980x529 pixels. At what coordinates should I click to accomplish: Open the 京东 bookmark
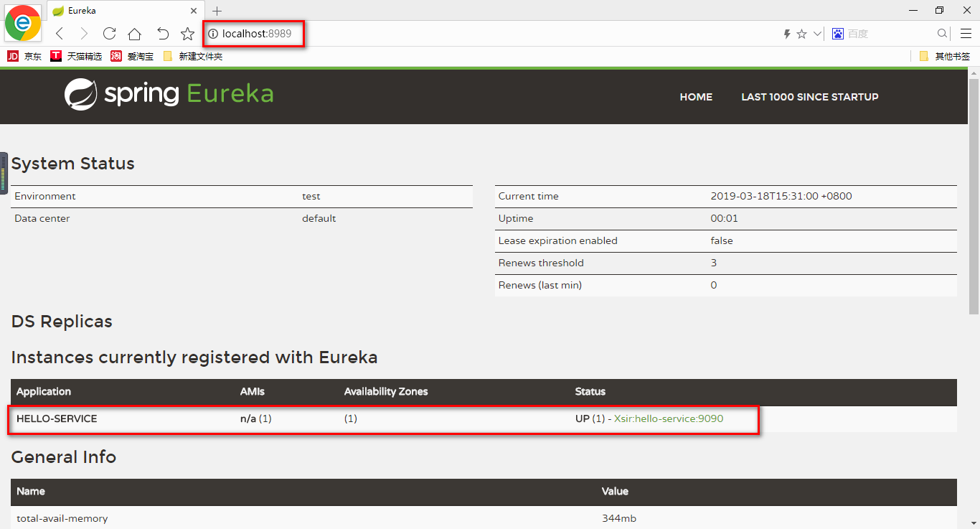[x=24, y=56]
